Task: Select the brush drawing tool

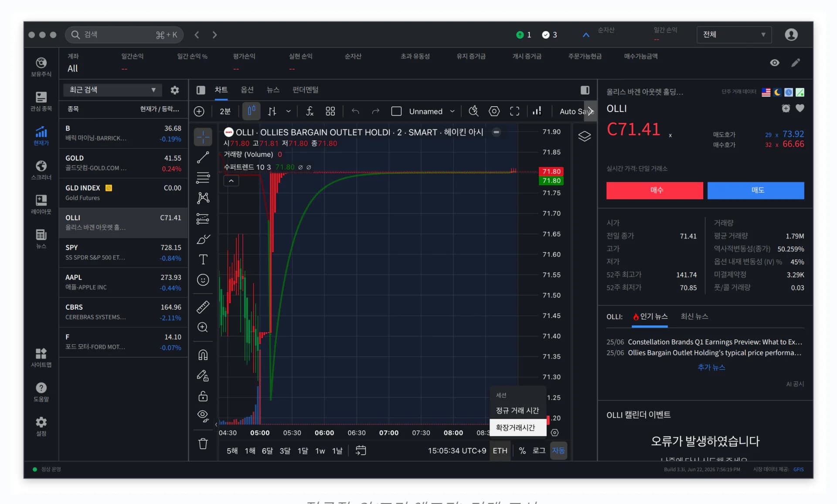Action: pos(203,239)
